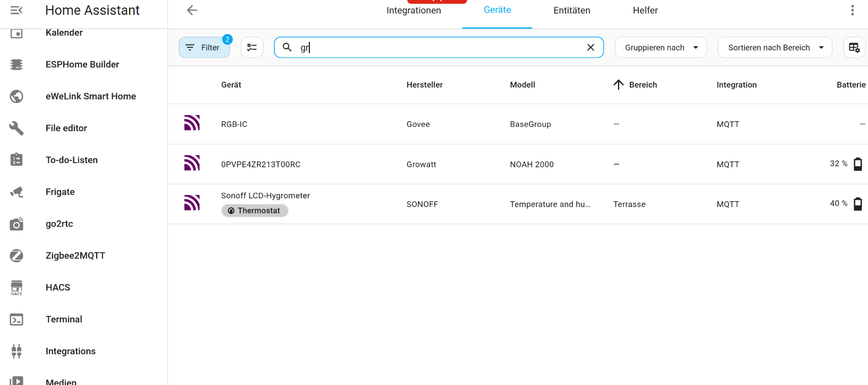Open Zigbee2MQTT icon in sidebar
Viewport: 868px width, 385px height.
click(x=16, y=255)
